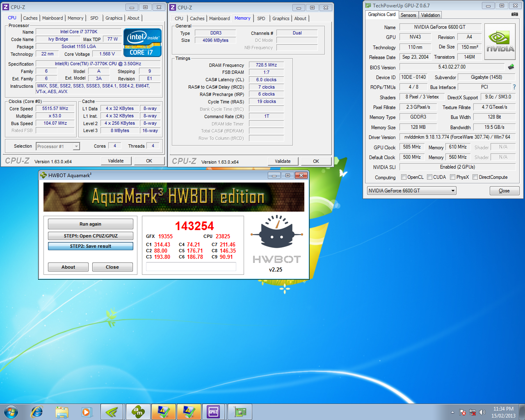Click Close button in GPU-Z

click(x=504, y=191)
